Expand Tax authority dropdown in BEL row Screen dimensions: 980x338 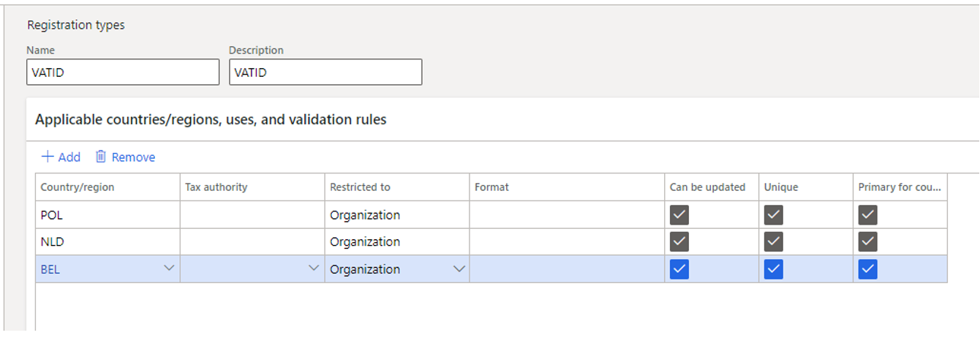pyautogui.click(x=314, y=268)
